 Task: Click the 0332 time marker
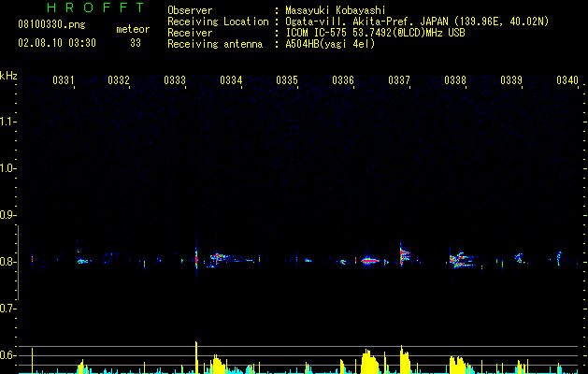click(x=119, y=80)
